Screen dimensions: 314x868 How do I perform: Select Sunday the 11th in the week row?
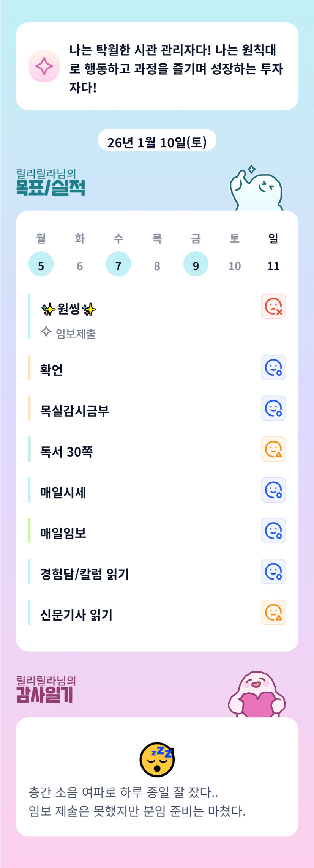pyautogui.click(x=273, y=266)
